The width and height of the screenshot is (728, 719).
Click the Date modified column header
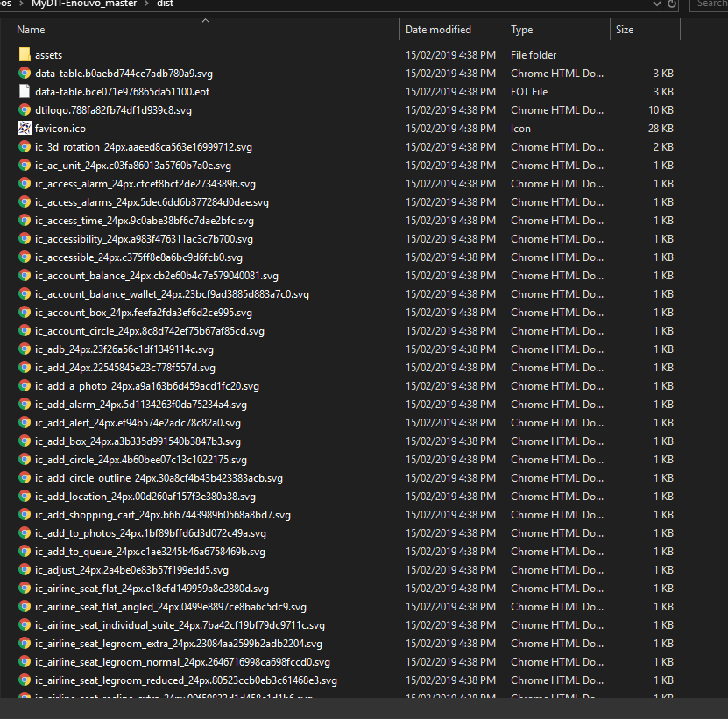pyautogui.click(x=438, y=29)
